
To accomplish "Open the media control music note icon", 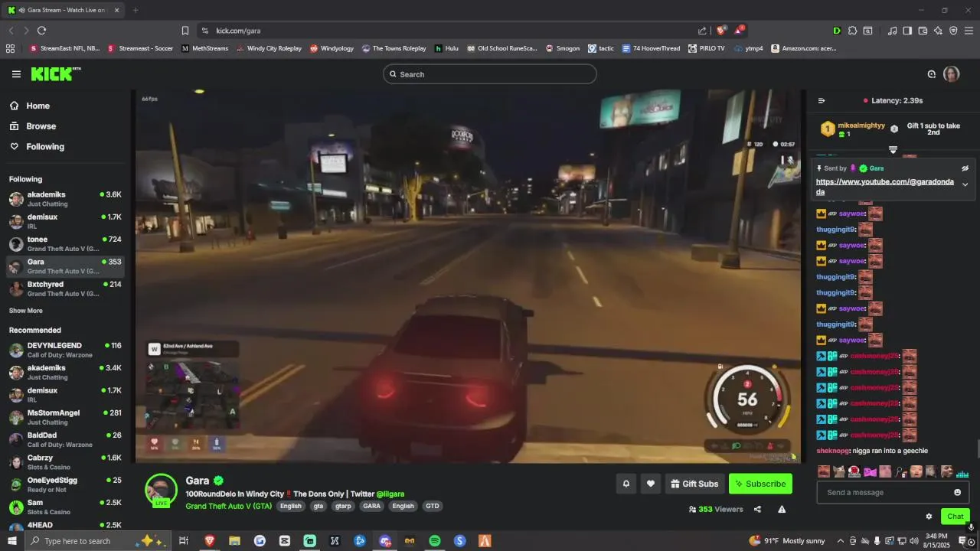I will (892, 31).
